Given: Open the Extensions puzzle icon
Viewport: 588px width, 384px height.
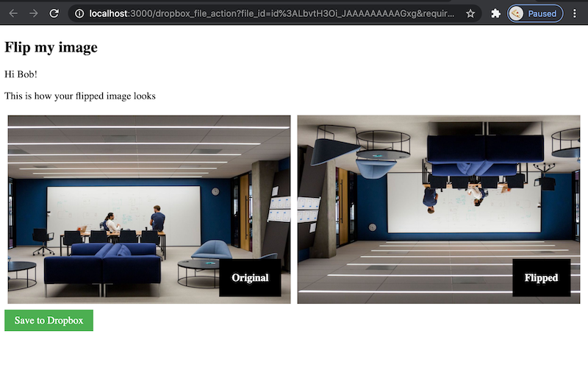Looking at the screenshot, I should pos(495,13).
